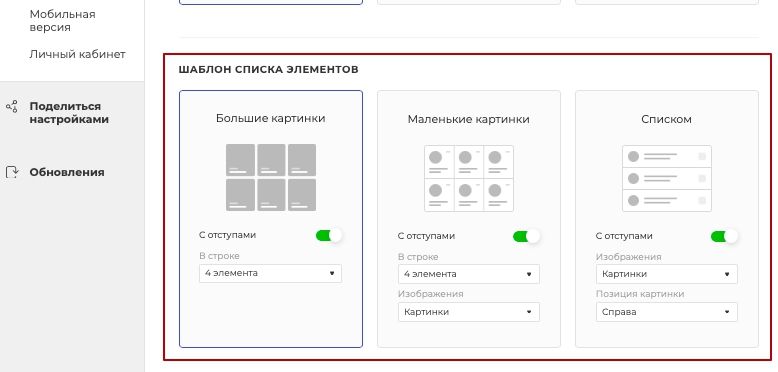Click the Списком layout preview thumbnail
Viewport: 778px width, 372px height.
click(667, 178)
